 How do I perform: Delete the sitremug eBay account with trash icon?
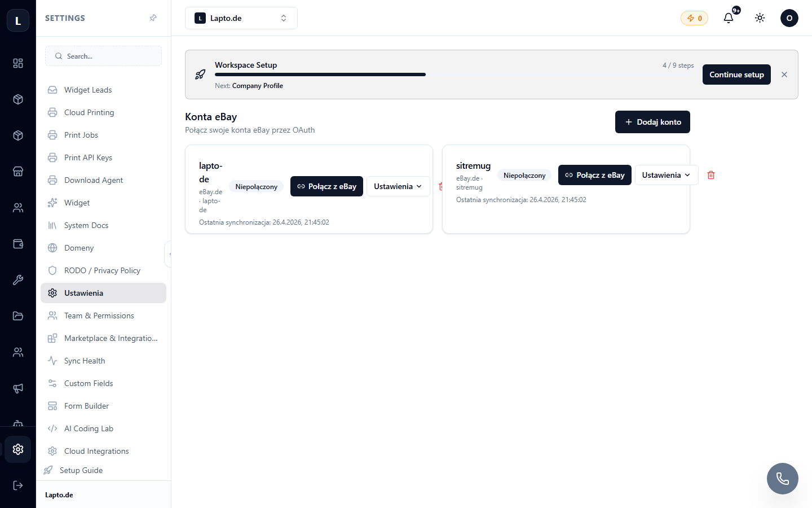click(x=711, y=175)
